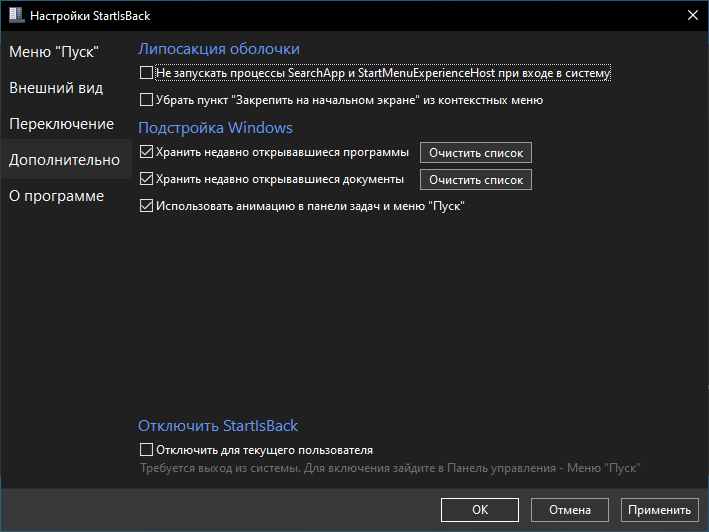The height and width of the screenshot is (532, 709).
Task: Close the StartIsBack settings window
Action: [692, 15]
